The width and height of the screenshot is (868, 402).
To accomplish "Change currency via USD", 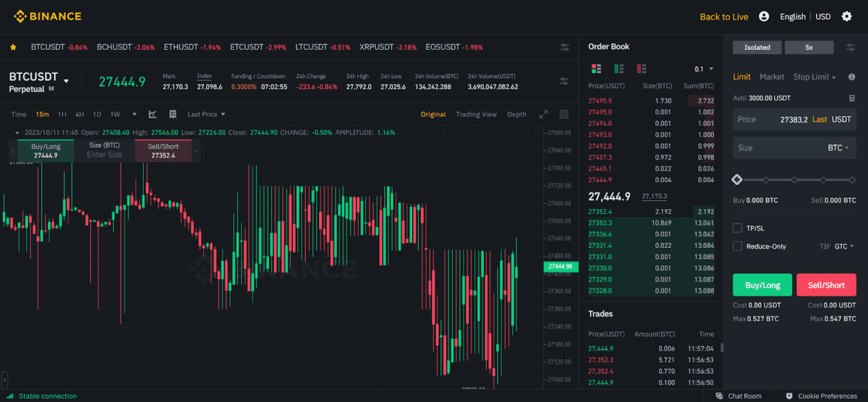I will click(823, 17).
